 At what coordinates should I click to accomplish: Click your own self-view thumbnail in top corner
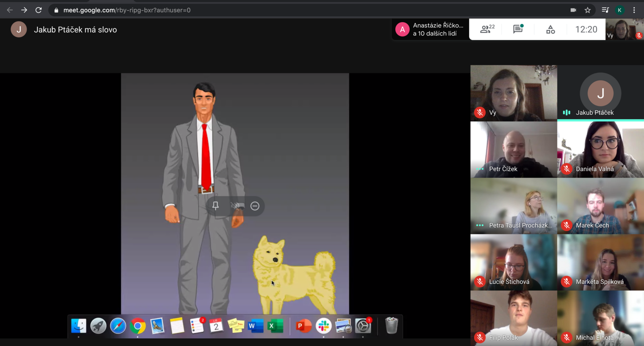pos(624,29)
